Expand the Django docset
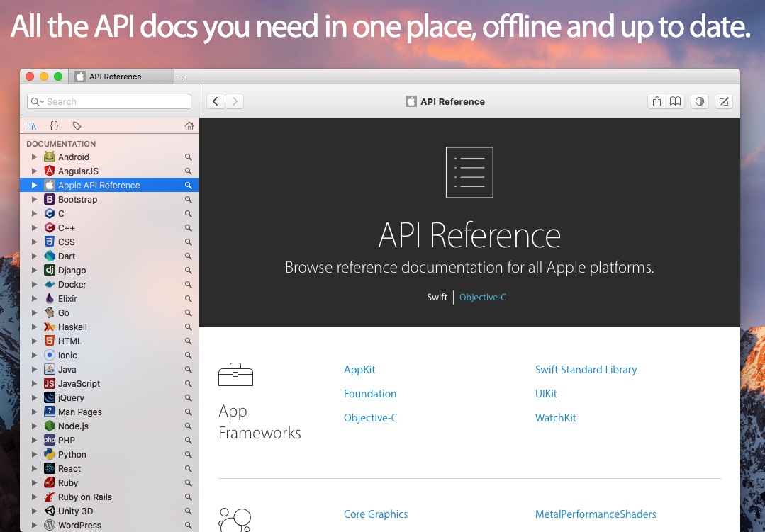The width and height of the screenshot is (765, 532). (x=34, y=270)
